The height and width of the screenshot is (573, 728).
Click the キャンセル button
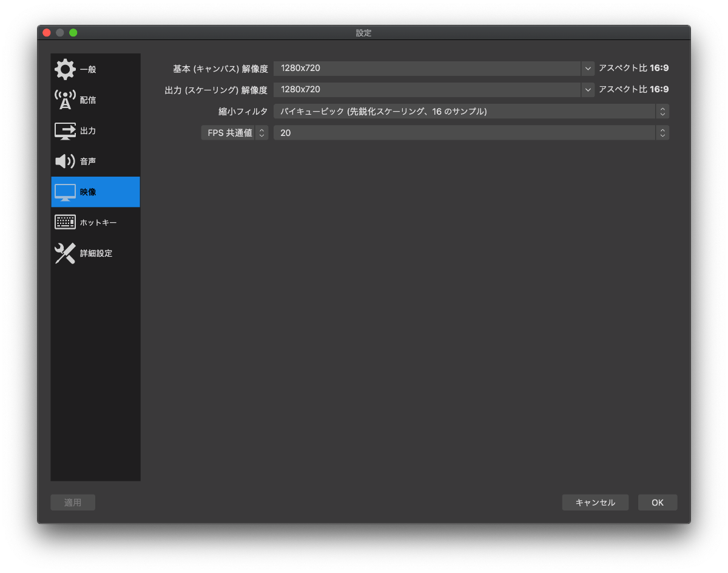[x=595, y=503]
